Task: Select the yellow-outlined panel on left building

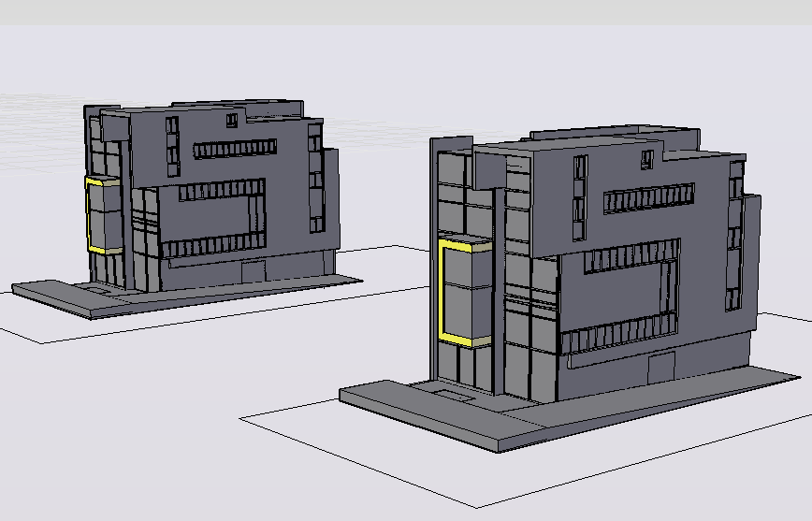Action: [x=101, y=216]
